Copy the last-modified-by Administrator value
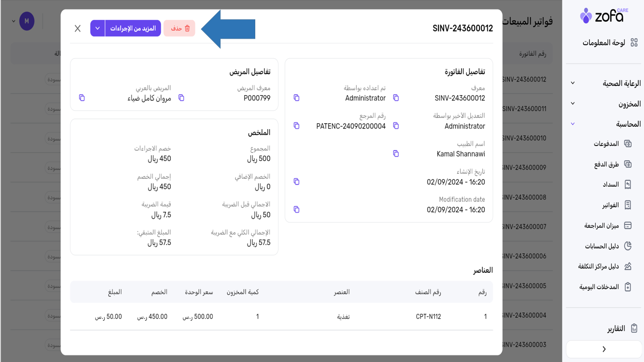Viewport: 644px width, 362px height. coord(396,126)
